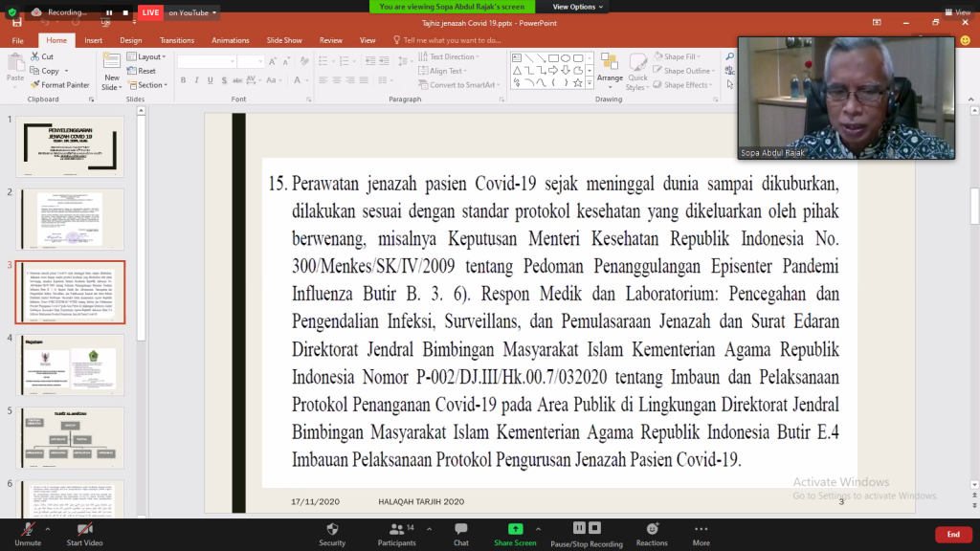Click the Paste button
The height and width of the screenshot is (551, 980).
click(15, 70)
